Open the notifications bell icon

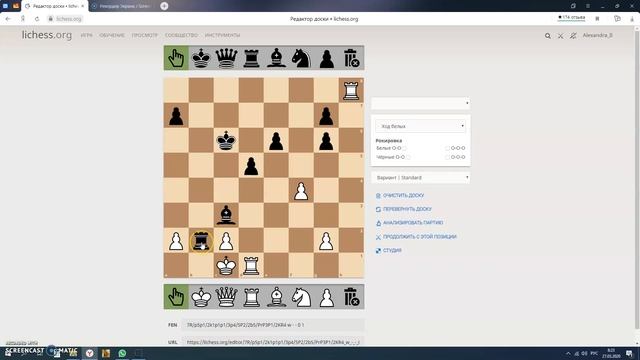[573, 36]
